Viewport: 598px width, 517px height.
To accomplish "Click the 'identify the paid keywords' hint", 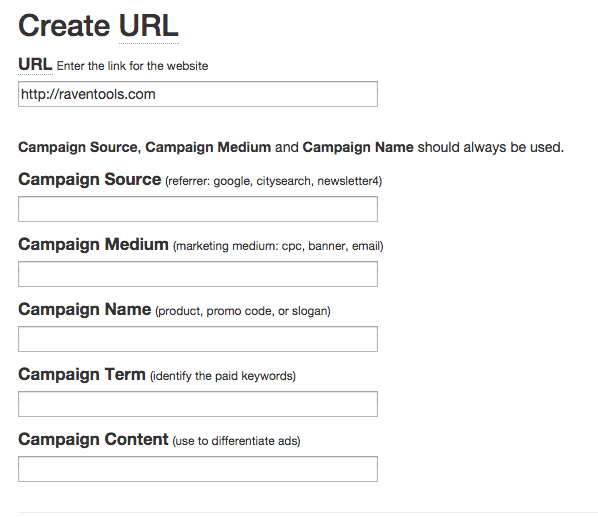I will (223, 376).
